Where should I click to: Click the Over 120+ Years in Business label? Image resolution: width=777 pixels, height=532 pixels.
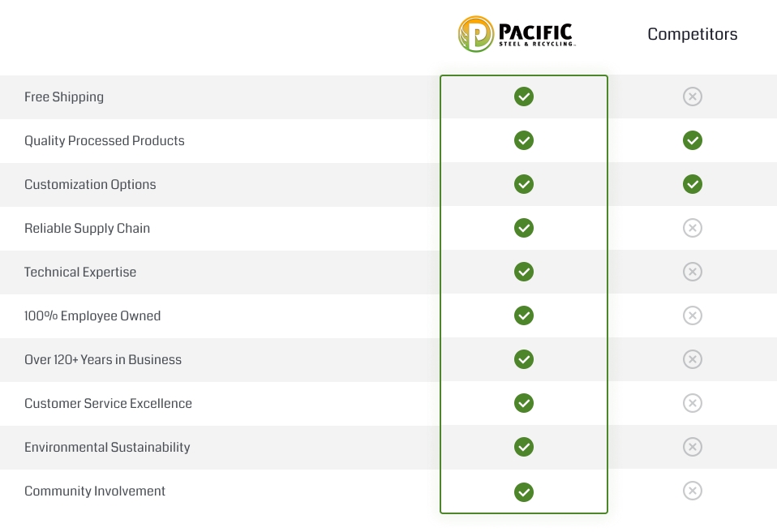103,360
